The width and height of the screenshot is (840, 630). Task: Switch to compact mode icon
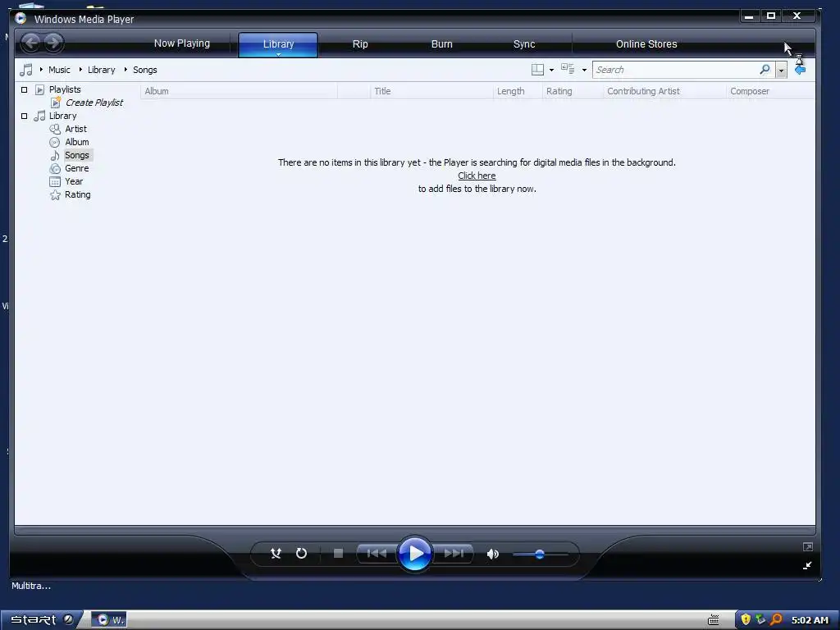point(807,566)
